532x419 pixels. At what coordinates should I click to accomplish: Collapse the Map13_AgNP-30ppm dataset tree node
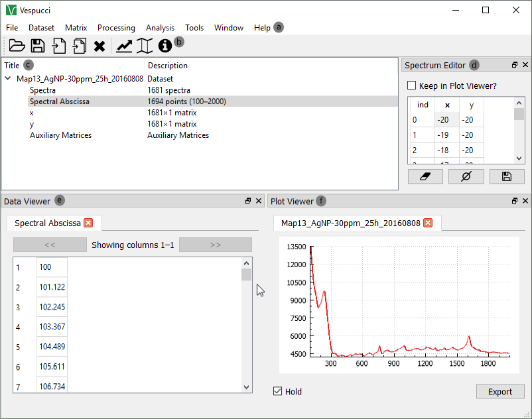(8, 78)
